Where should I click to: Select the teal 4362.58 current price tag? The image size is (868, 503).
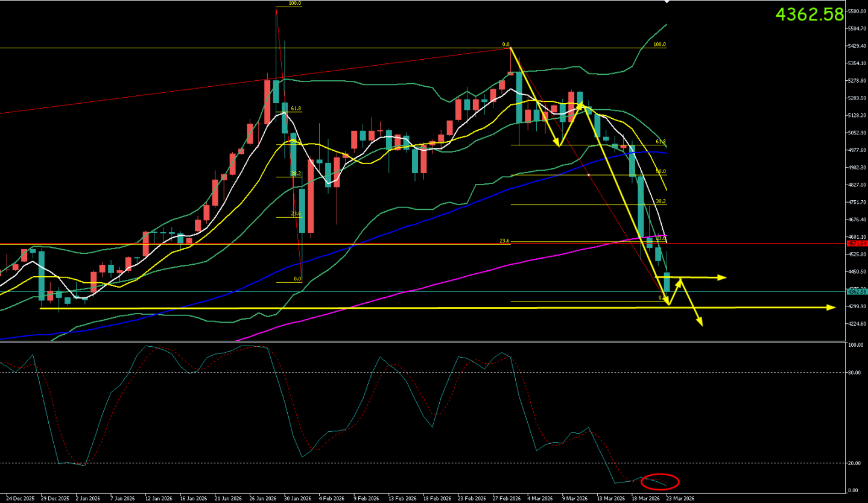856,291
